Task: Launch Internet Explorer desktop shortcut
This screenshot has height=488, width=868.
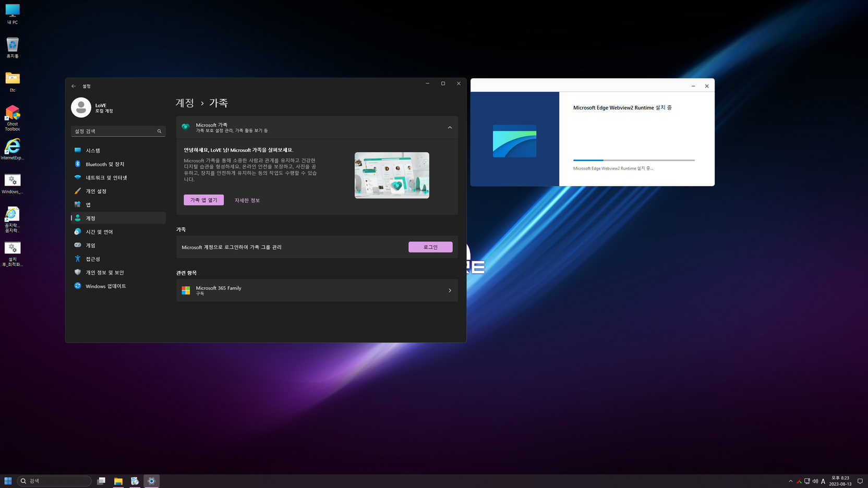Action: [x=13, y=149]
